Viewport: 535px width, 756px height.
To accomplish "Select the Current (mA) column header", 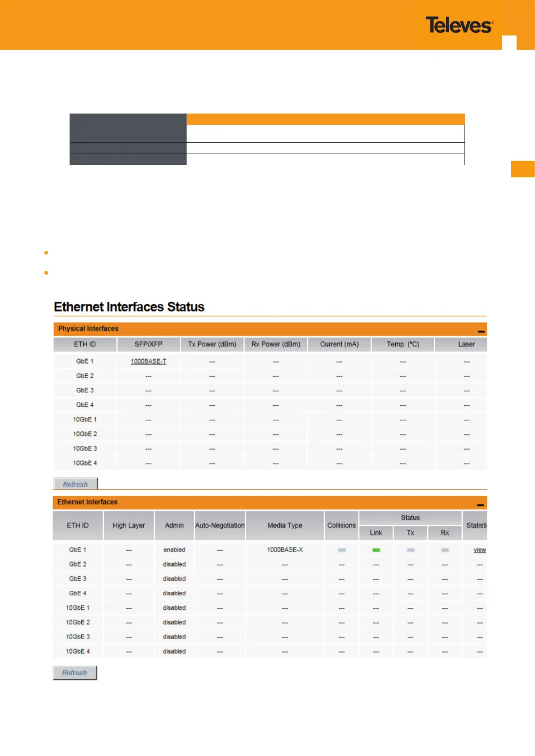I will tap(339, 344).
